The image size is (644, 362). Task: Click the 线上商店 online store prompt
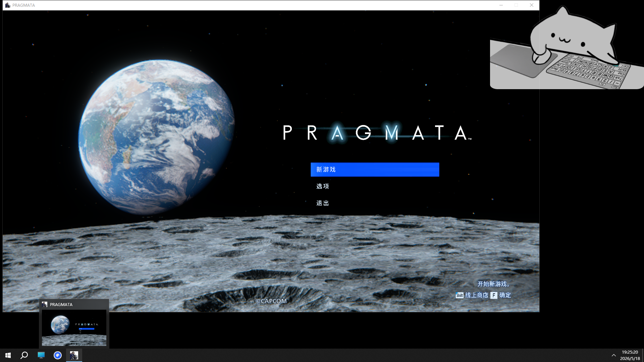coord(477,295)
